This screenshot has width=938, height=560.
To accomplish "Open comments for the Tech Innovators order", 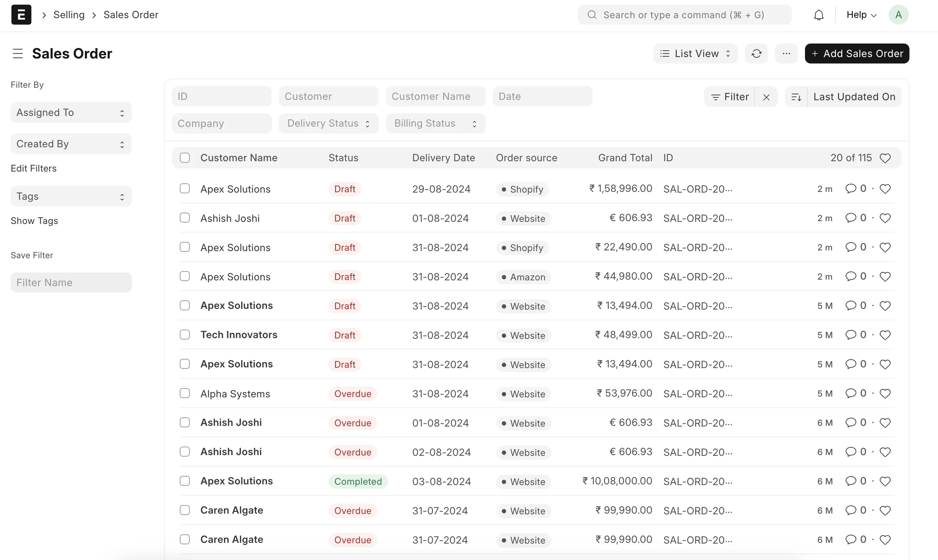I will (x=851, y=335).
